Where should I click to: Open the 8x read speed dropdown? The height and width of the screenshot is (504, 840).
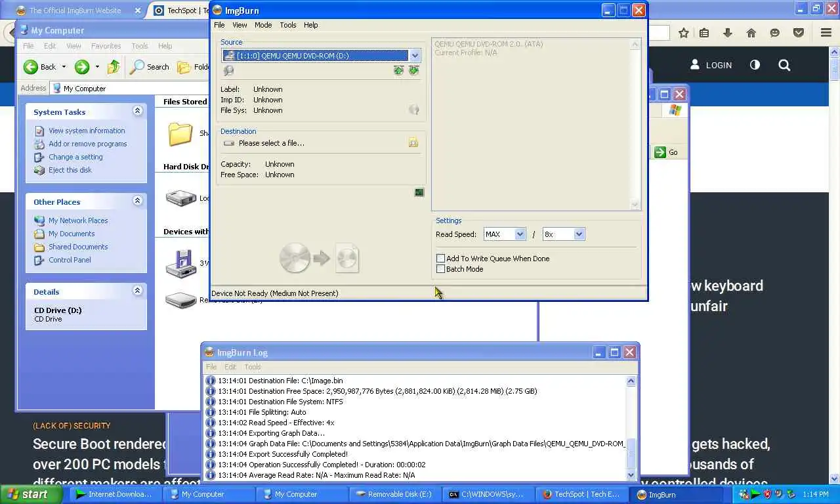pos(579,234)
